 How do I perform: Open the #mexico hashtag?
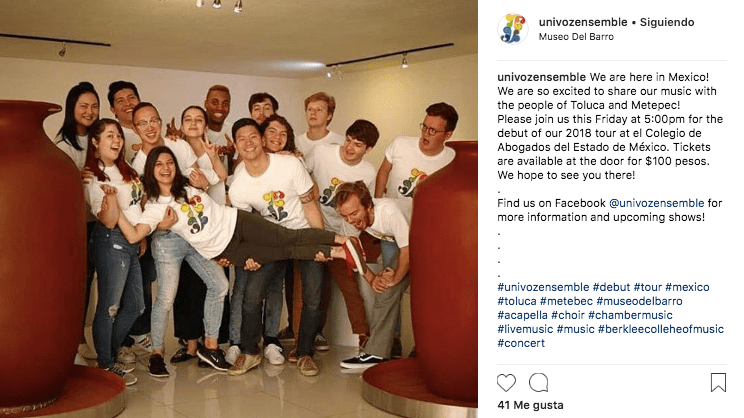[687, 287]
